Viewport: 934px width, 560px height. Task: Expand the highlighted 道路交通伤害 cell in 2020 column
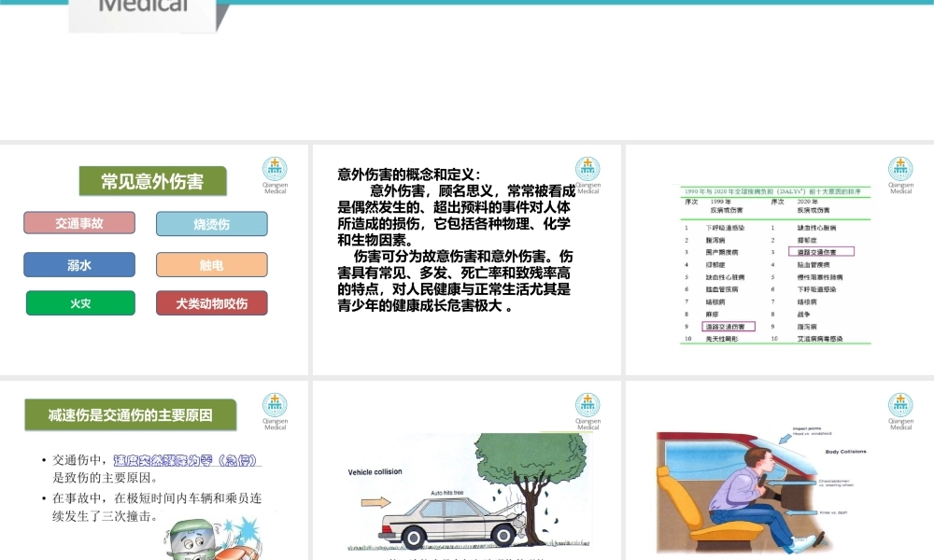pos(822,251)
